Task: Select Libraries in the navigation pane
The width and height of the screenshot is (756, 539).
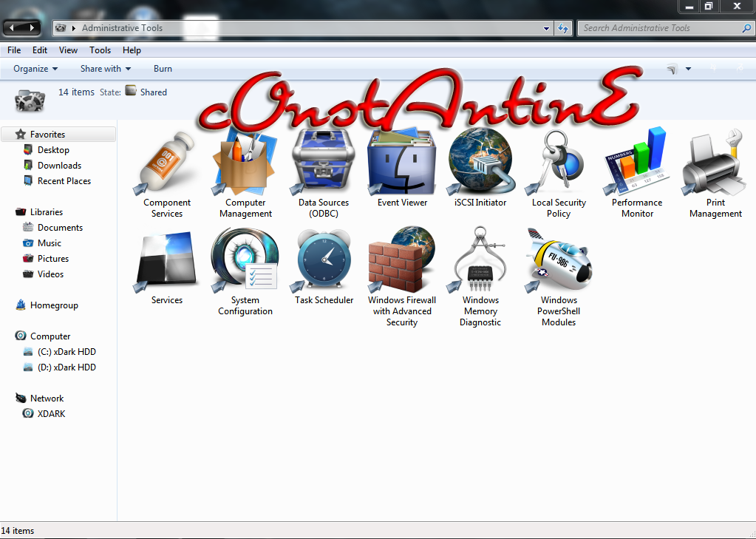Action: click(x=47, y=212)
